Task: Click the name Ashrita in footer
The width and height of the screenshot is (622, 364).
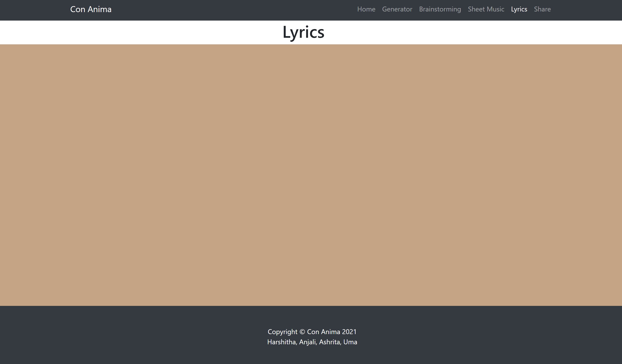Action: (329, 342)
